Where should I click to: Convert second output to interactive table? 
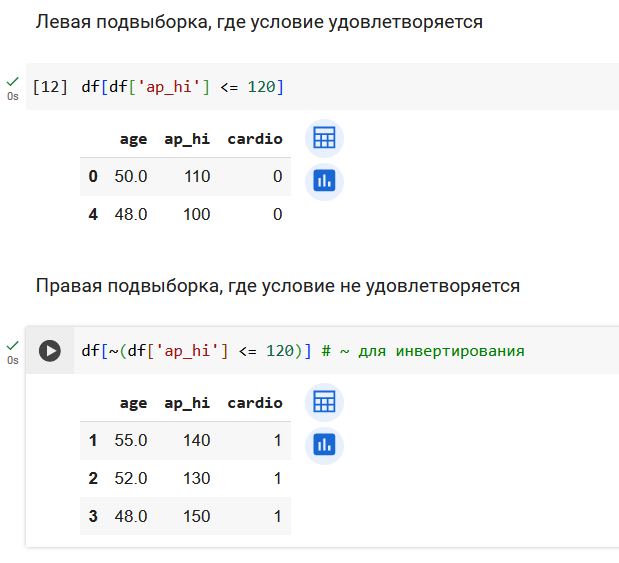coord(324,402)
